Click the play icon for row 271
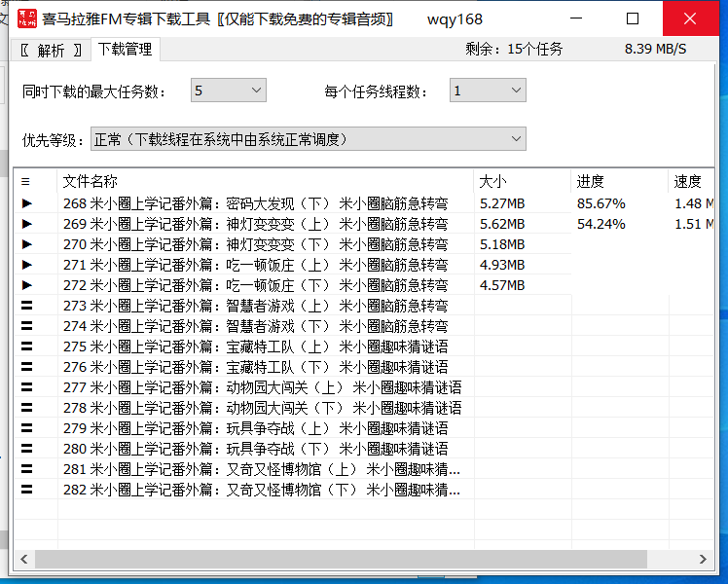Screen dimensions: 728x584 pos(27,265)
